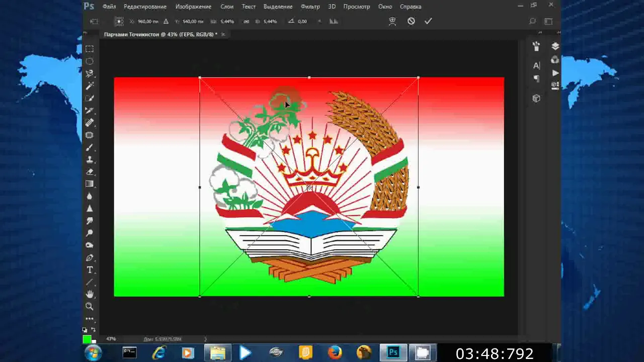
Task: Open the Слои menu
Action: click(227, 7)
